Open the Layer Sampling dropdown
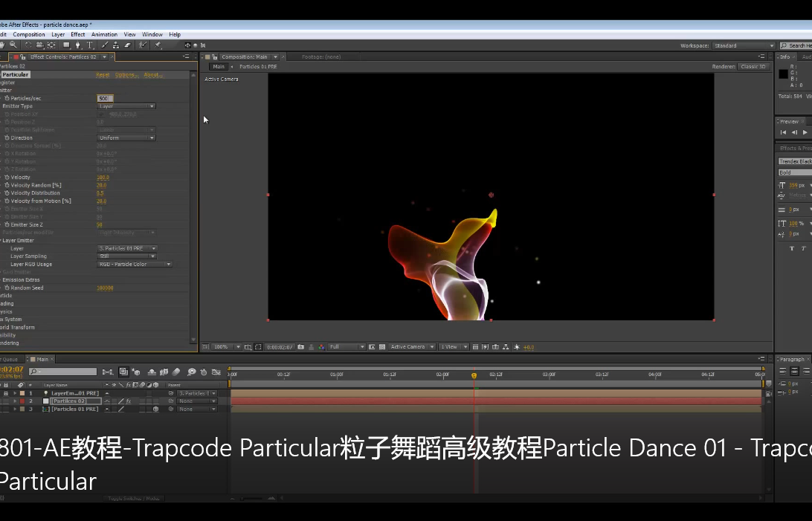The image size is (812, 521). (126, 256)
